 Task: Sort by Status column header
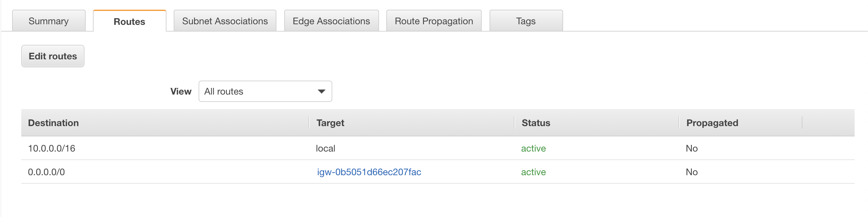point(536,123)
